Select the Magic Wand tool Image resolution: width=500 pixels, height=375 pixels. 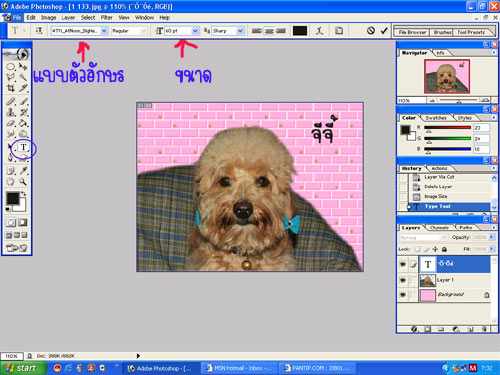click(x=23, y=77)
